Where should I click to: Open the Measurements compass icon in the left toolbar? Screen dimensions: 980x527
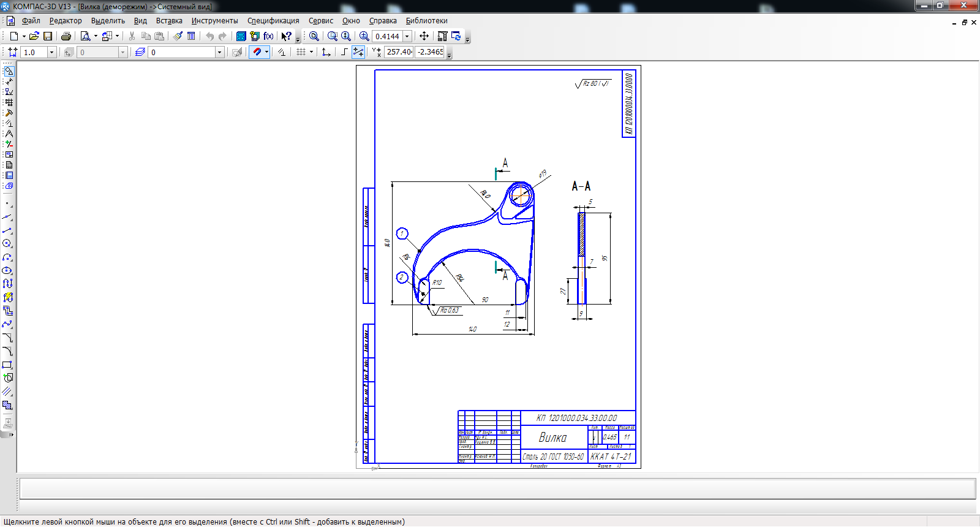[9, 134]
